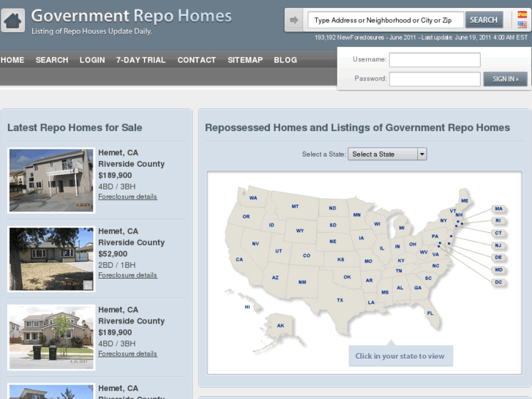
Task: Click the Password field
Action: pos(435,79)
